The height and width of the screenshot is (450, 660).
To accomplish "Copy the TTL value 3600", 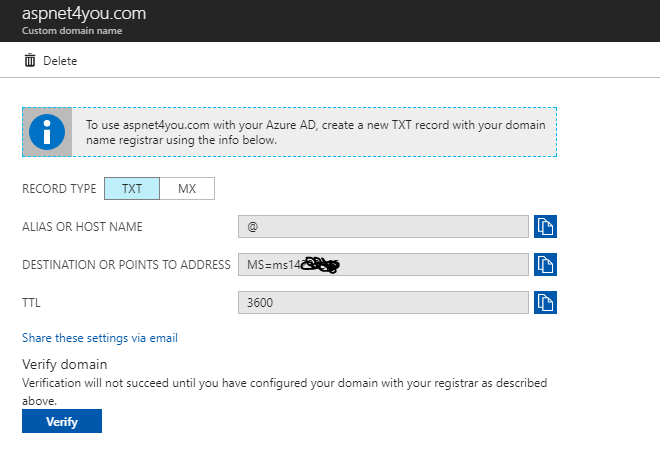I will (545, 302).
